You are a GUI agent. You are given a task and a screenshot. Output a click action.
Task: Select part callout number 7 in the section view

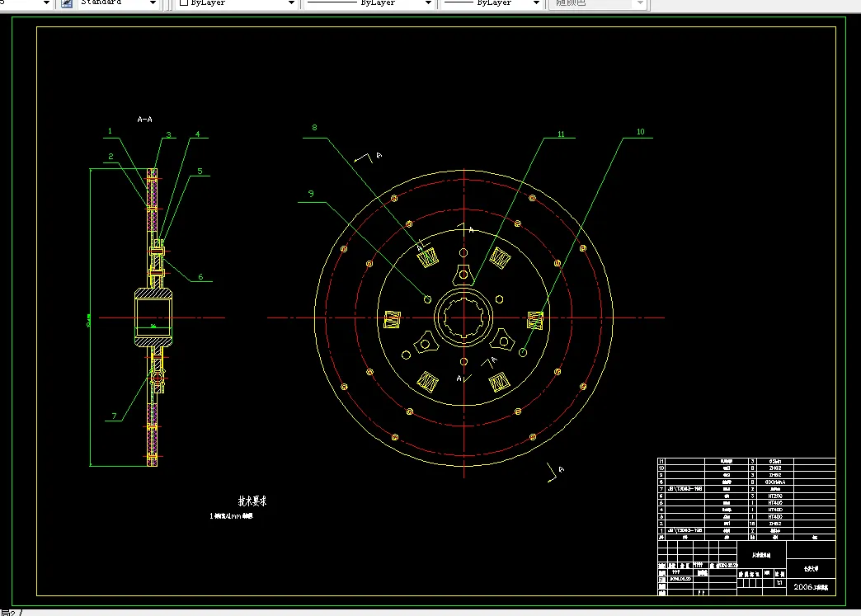tap(114, 416)
